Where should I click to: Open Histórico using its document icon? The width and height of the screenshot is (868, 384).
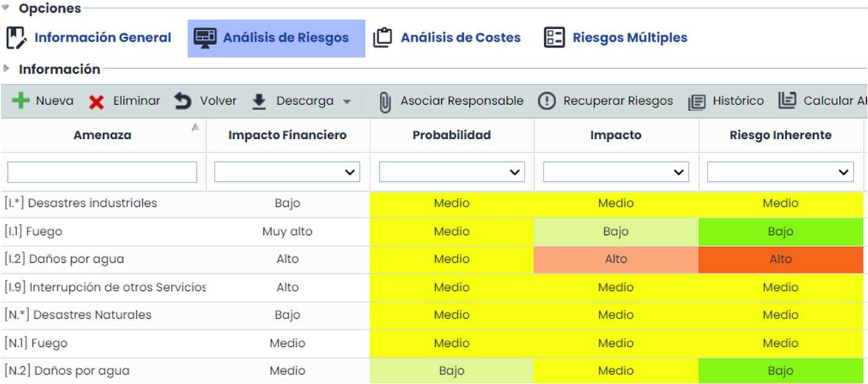pyautogui.click(x=697, y=102)
